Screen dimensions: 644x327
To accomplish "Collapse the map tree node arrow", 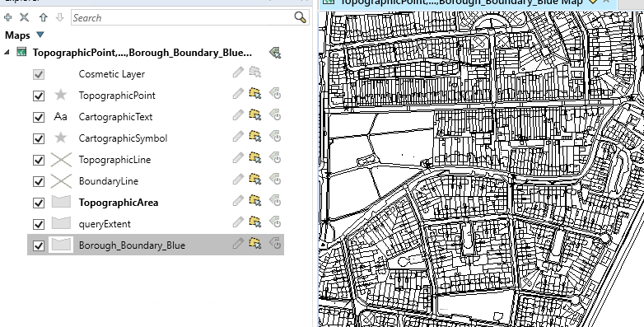I will pyautogui.click(x=7, y=53).
